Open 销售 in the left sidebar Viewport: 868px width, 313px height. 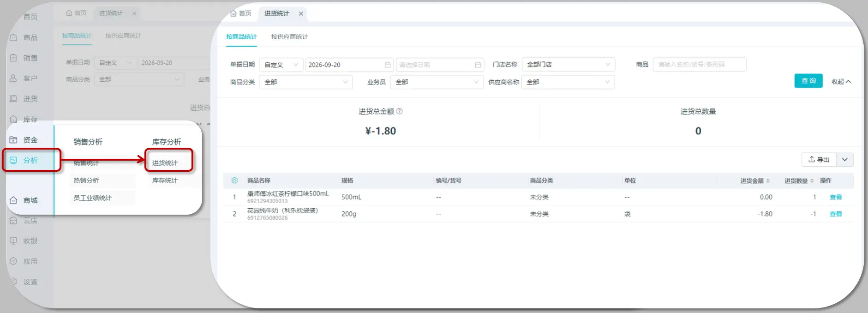pos(24,58)
